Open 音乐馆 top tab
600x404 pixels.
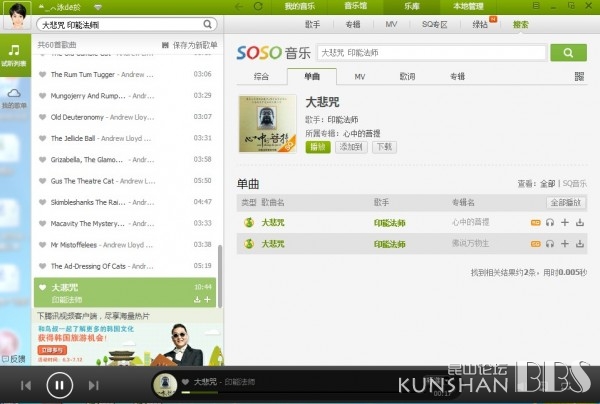(355, 6)
